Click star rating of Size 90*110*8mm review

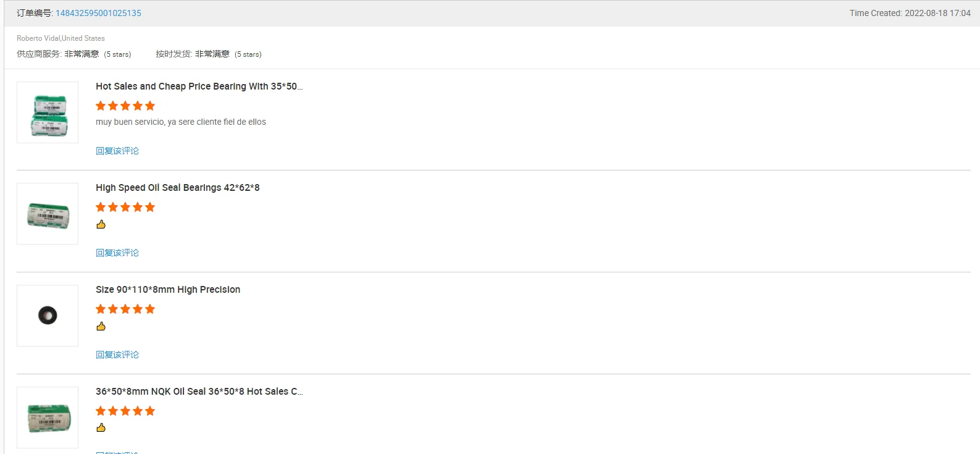point(125,309)
